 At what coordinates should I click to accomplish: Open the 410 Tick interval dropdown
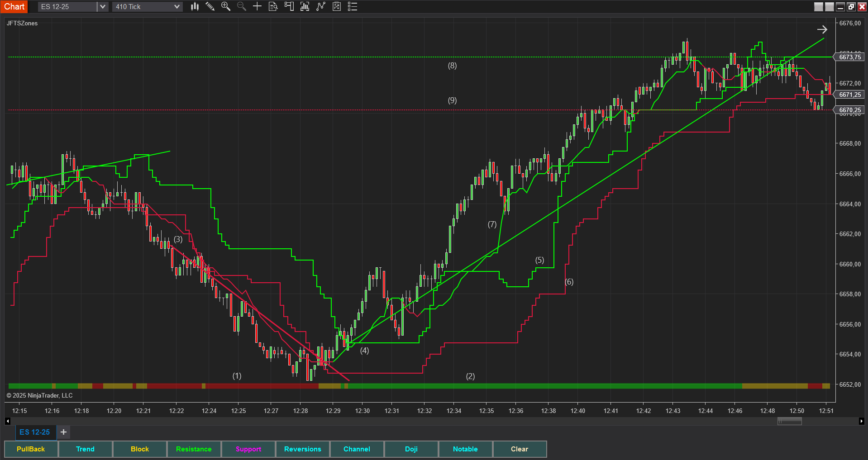177,7
